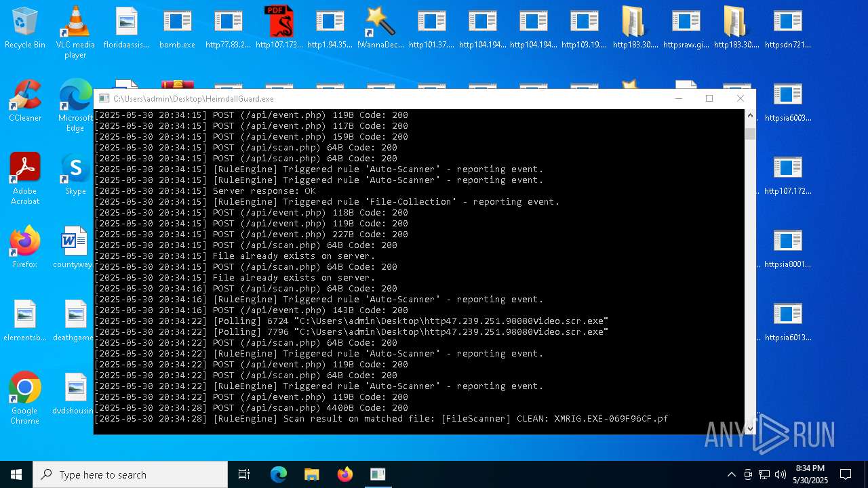868x488 pixels.
Task: Click the 'Server response: OK' log line
Action: [x=205, y=191]
